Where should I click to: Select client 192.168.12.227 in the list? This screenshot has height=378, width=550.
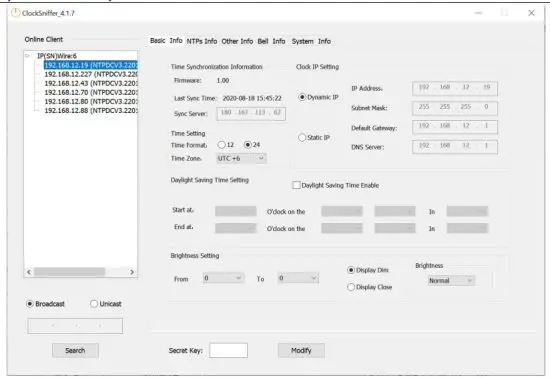tap(91, 74)
